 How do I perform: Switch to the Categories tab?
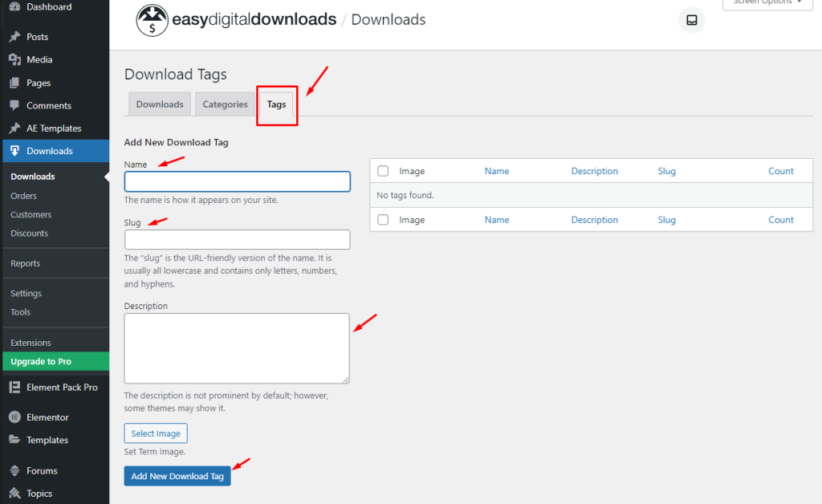(225, 104)
